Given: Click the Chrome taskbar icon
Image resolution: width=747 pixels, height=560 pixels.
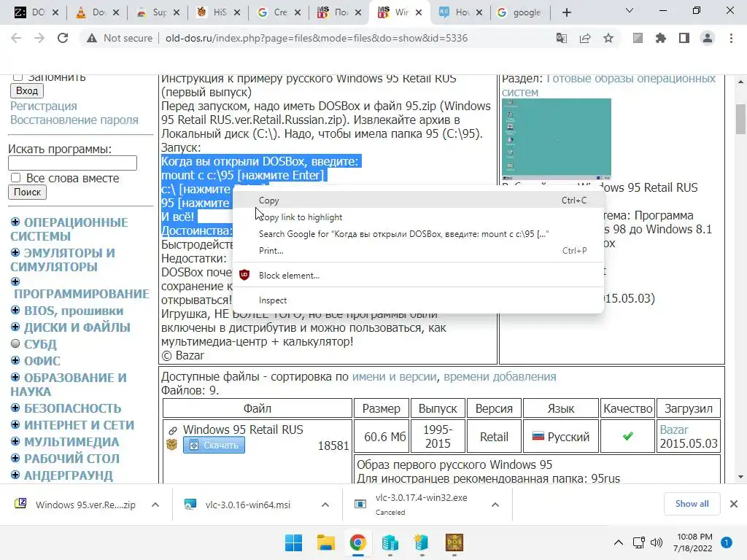Looking at the screenshot, I should click(x=357, y=542).
